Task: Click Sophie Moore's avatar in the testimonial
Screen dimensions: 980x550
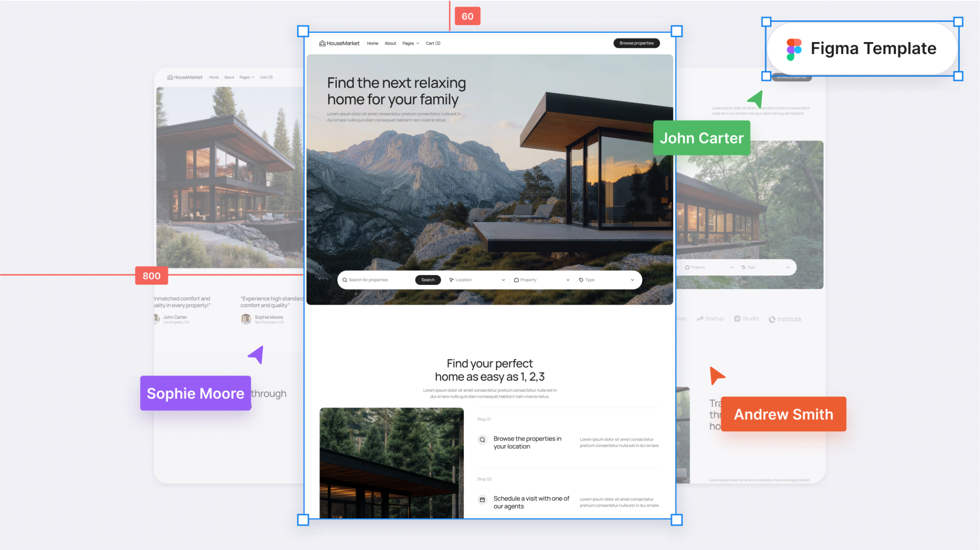Action: tap(246, 319)
